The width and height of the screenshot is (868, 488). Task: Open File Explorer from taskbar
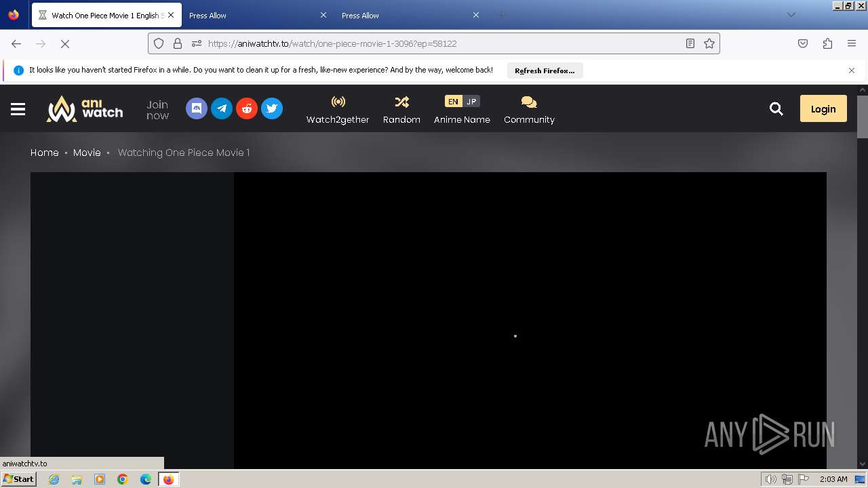pyautogui.click(x=77, y=479)
